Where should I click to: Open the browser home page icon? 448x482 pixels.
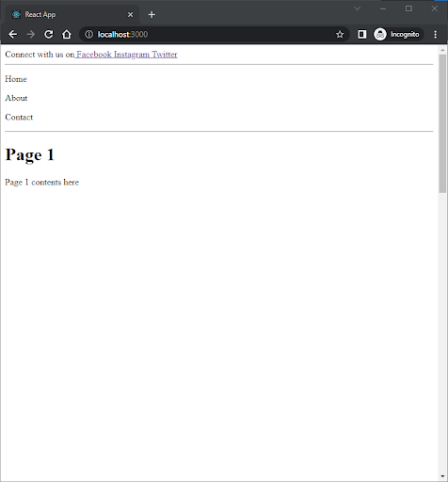pyautogui.click(x=67, y=34)
